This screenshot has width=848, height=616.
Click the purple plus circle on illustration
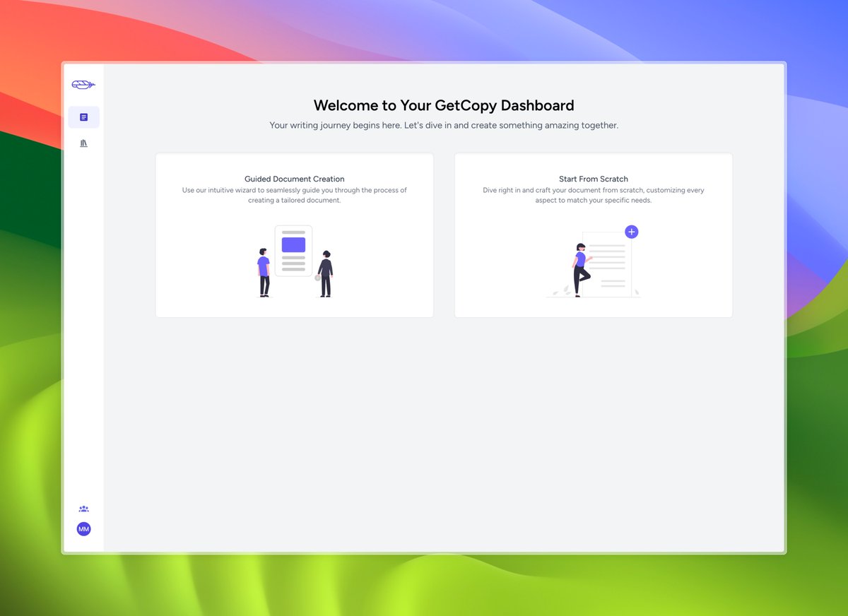point(632,232)
